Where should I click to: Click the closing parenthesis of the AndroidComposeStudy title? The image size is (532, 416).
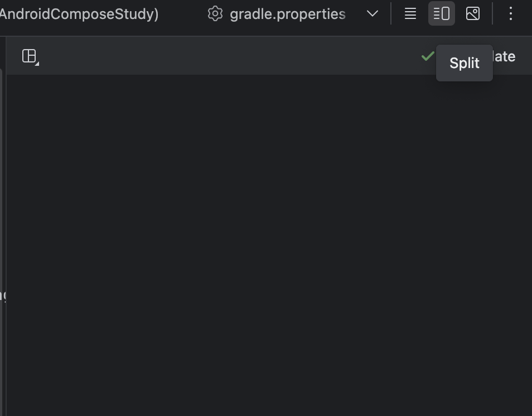pyautogui.click(x=156, y=14)
